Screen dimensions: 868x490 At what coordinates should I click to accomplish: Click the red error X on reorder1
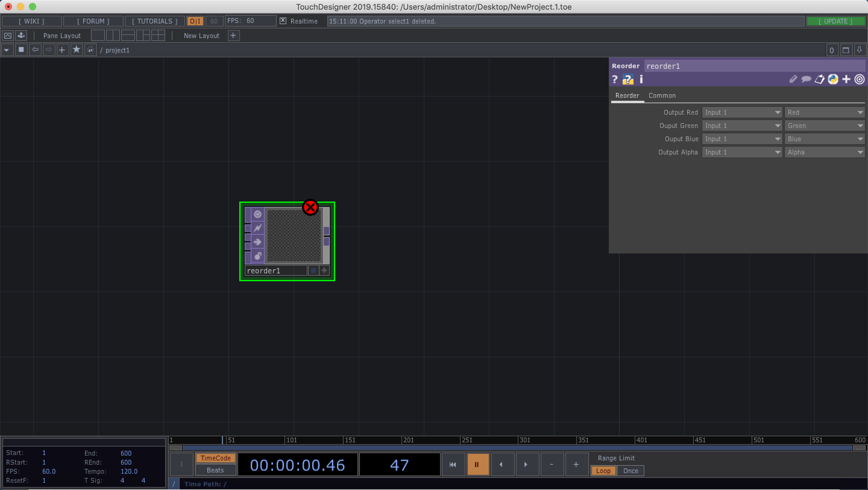point(310,207)
